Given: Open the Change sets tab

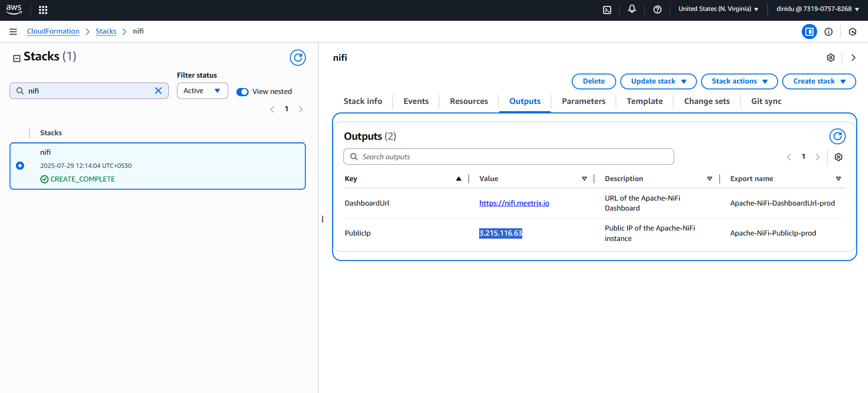Looking at the screenshot, I should click(x=707, y=101).
